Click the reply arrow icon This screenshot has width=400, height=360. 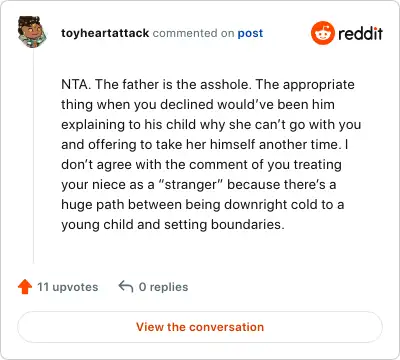point(126,287)
